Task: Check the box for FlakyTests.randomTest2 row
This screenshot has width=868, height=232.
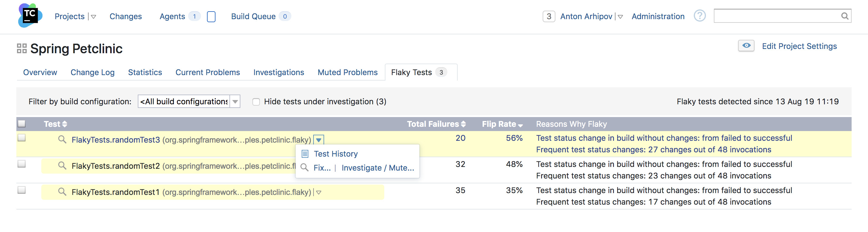Action: click(22, 164)
